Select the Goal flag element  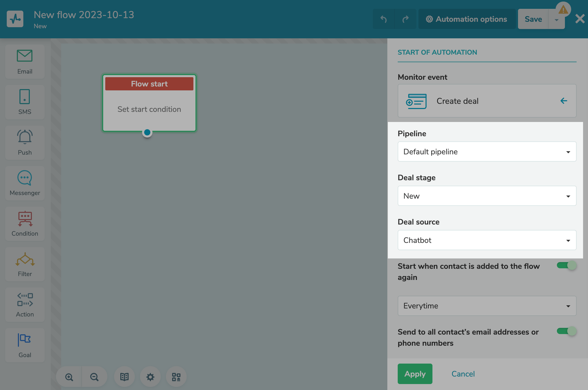click(25, 345)
